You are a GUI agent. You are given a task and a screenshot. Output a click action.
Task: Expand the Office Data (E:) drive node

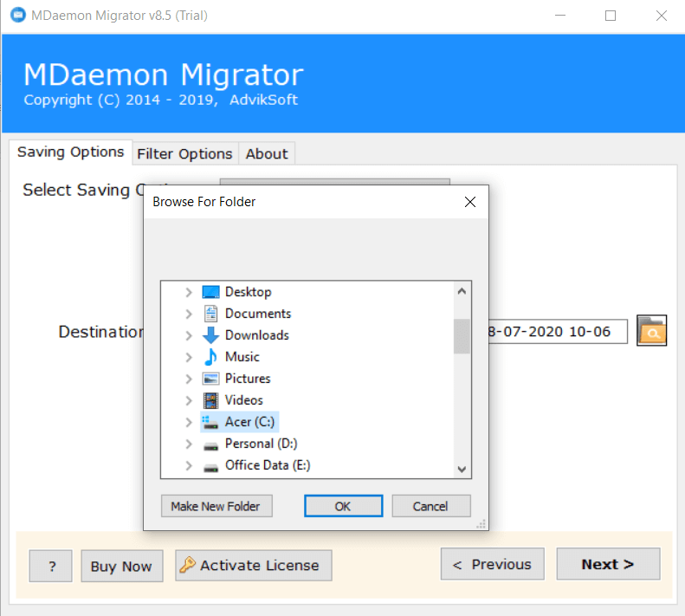[188, 465]
